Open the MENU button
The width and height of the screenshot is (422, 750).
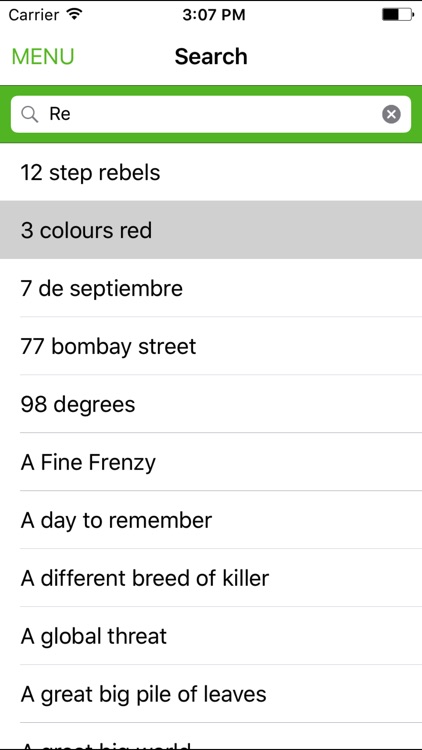coord(43,56)
